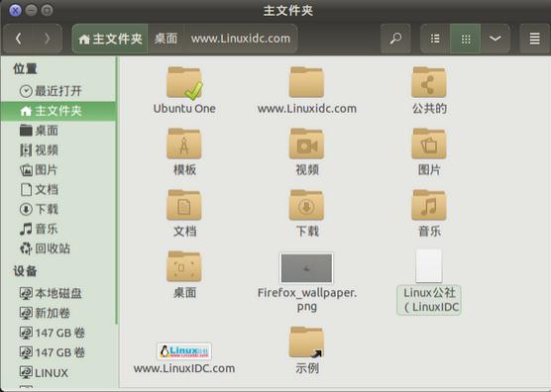The image size is (551, 392).
Task: Open 最近打开 in the sidebar
Action: pyautogui.click(x=58, y=91)
